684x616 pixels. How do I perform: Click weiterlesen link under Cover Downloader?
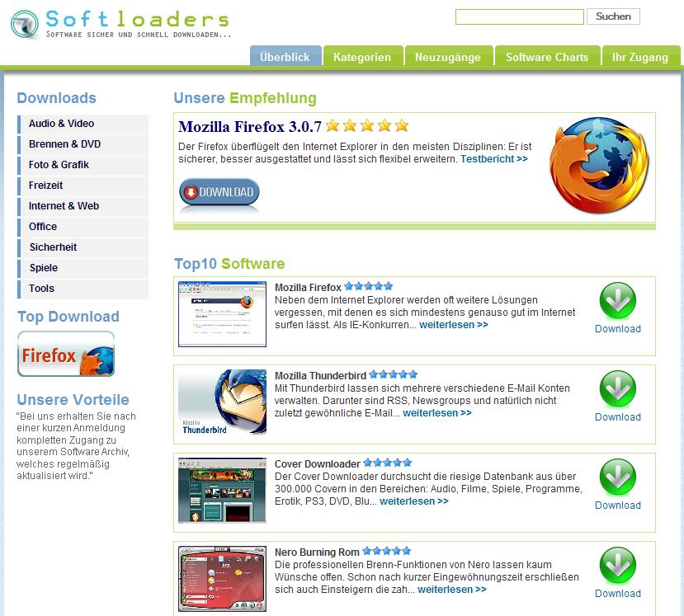point(414,501)
